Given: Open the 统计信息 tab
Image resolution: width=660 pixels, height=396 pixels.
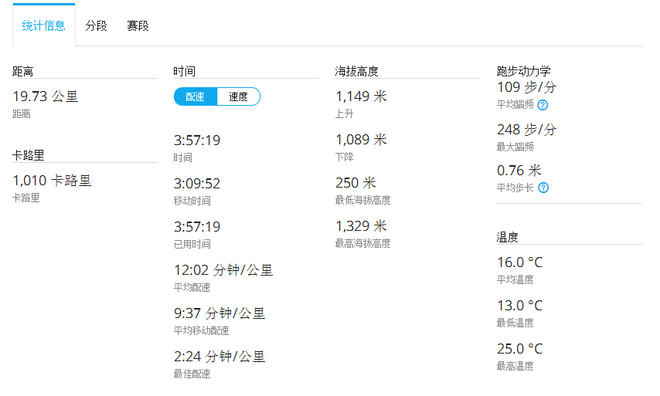Looking at the screenshot, I should coord(44,26).
